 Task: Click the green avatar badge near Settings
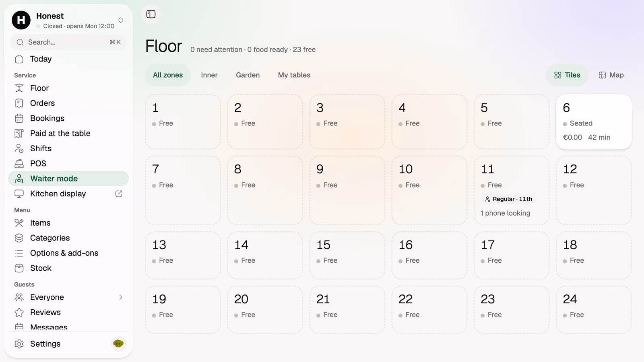[118, 343]
